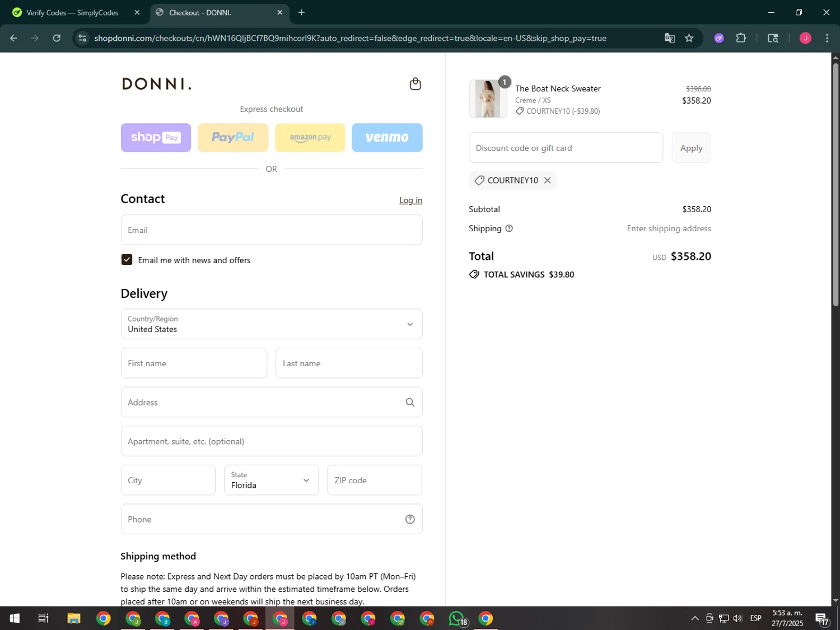Click the page vertical scrollbar
Screen dimensions: 840x630
836,185
